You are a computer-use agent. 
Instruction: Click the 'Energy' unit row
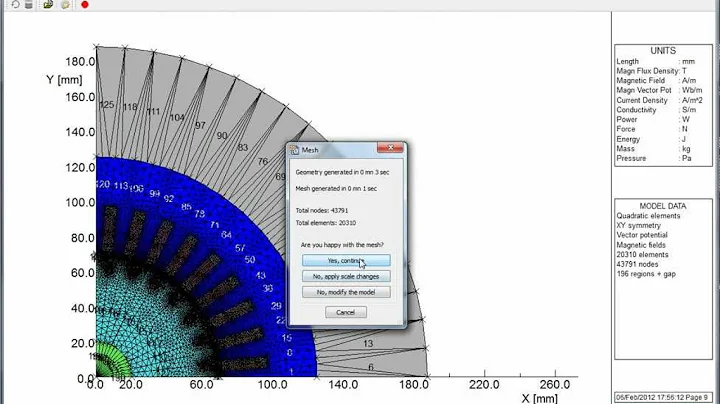(x=651, y=139)
